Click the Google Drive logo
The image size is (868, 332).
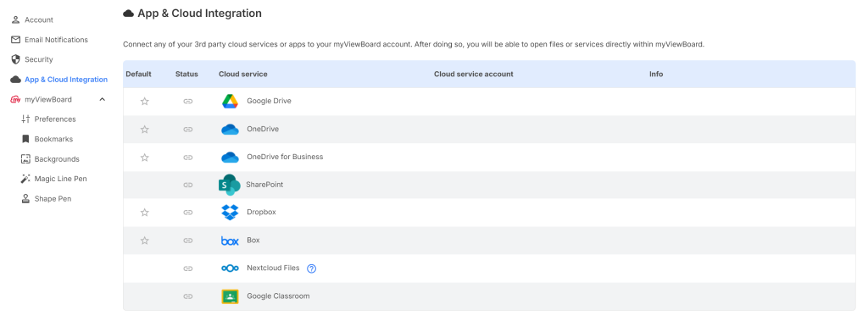coord(230,102)
